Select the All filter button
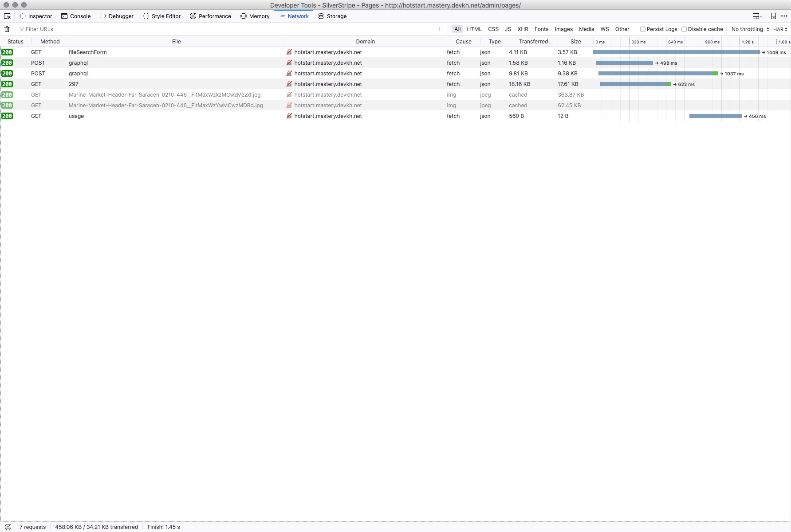The image size is (791, 532). click(457, 29)
